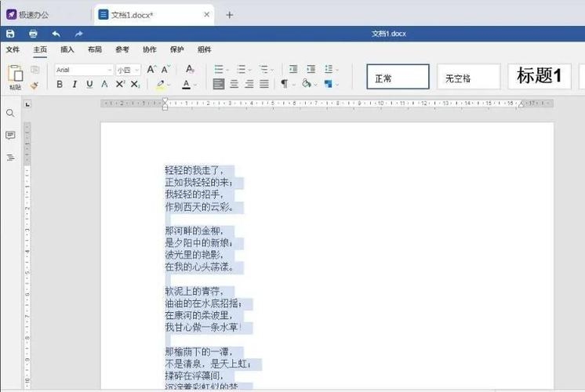
Task: Switch to the 插入 tab
Action: (67, 49)
